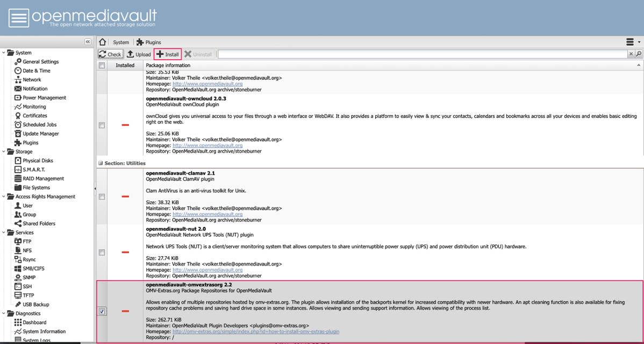Open the Plugins puzzle icon in sidebar
The height and width of the screenshot is (344, 644).
tap(18, 142)
